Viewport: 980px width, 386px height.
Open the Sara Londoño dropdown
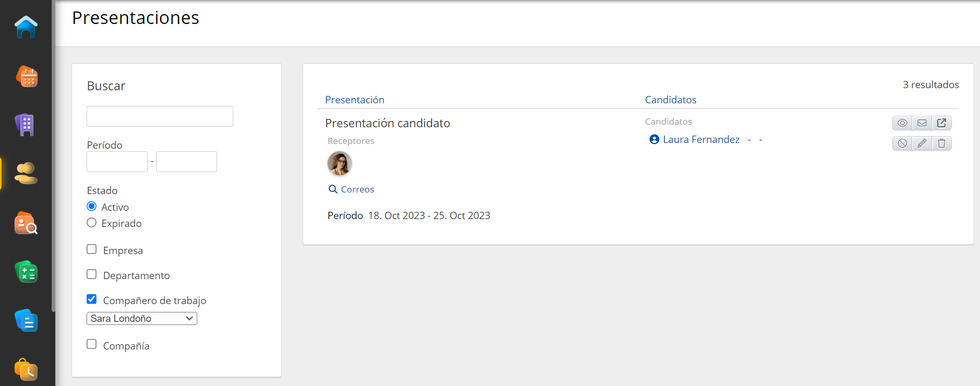click(x=141, y=318)
